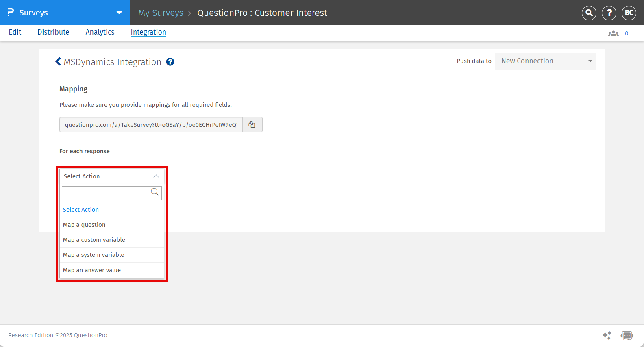This screenshot has height=347, width=644.
Task: Click the 'MSDynamics Integration' heading text
Action: tap(113, 62)
